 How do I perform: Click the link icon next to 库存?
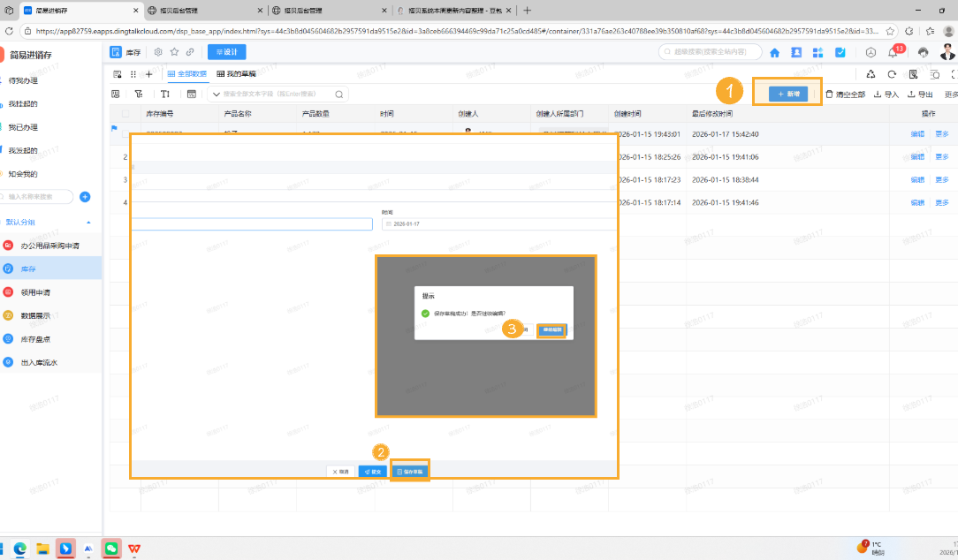tap(190, 52)
